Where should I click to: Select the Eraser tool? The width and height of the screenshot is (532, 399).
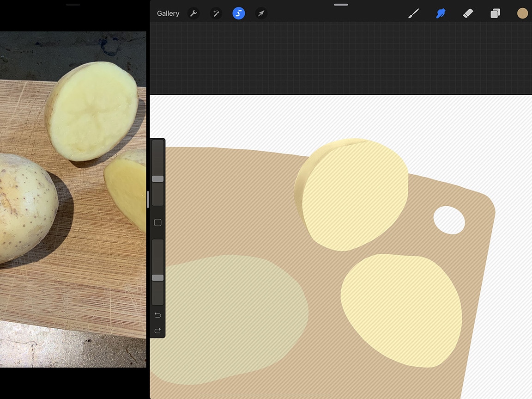coord(468,13)
